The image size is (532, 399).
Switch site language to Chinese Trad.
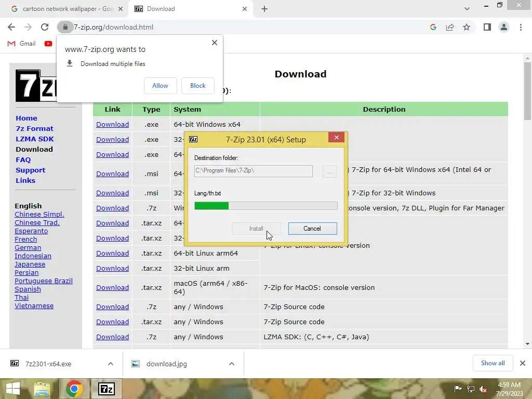37,222
